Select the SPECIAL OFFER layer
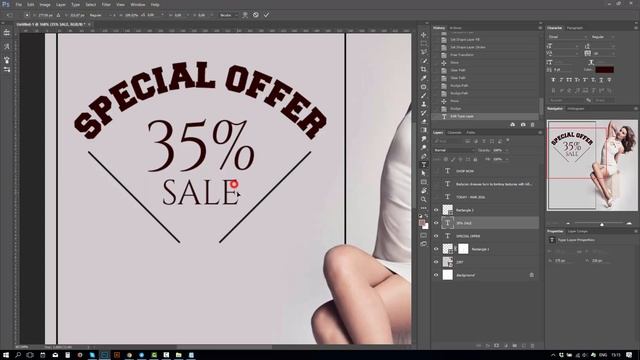 click(486, 236)
